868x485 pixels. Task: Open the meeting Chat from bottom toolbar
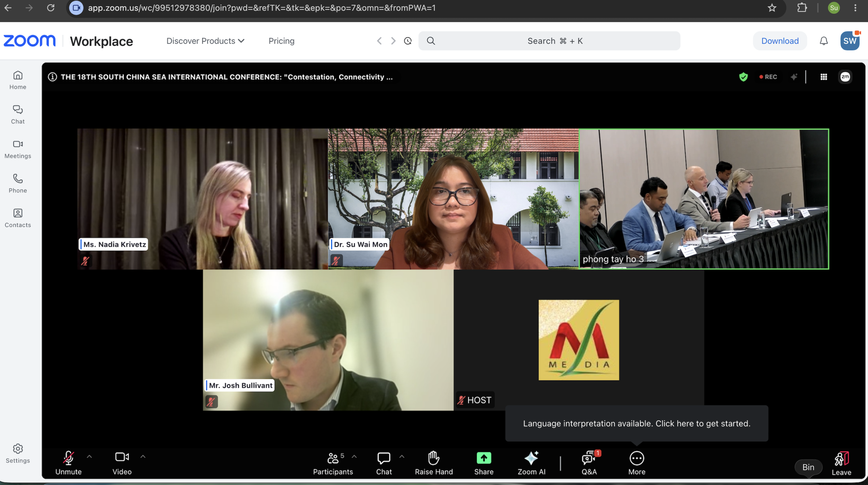click(384, 463)
